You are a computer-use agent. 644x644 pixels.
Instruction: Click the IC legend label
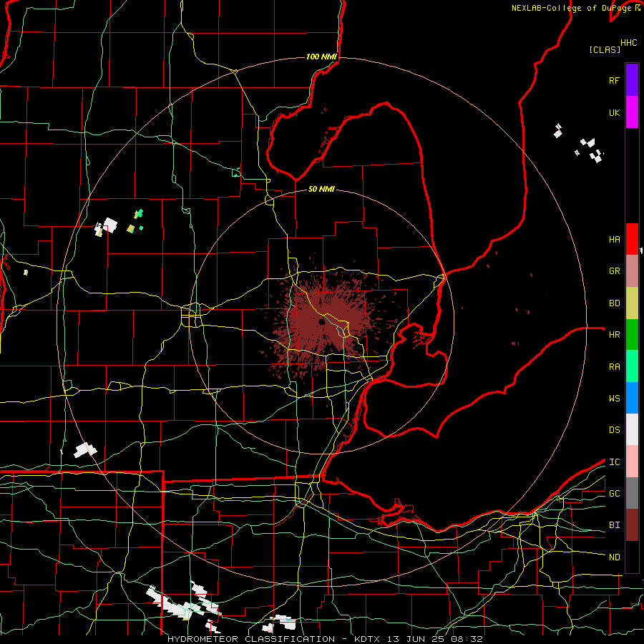(x=614, y=462)
